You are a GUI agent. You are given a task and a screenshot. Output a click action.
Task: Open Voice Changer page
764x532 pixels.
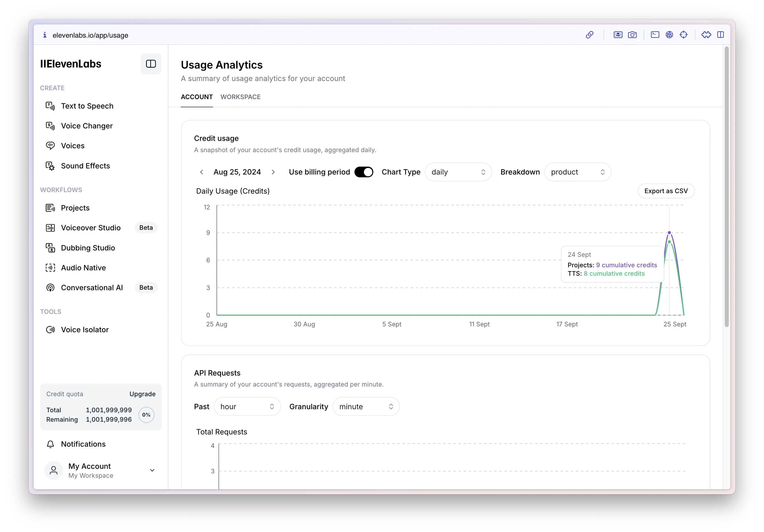[87, 126]
